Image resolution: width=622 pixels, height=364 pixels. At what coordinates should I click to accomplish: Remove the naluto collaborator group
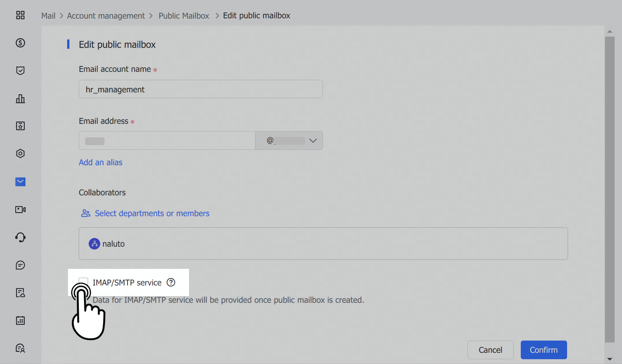pyautogui.click(x=106, y=244)
